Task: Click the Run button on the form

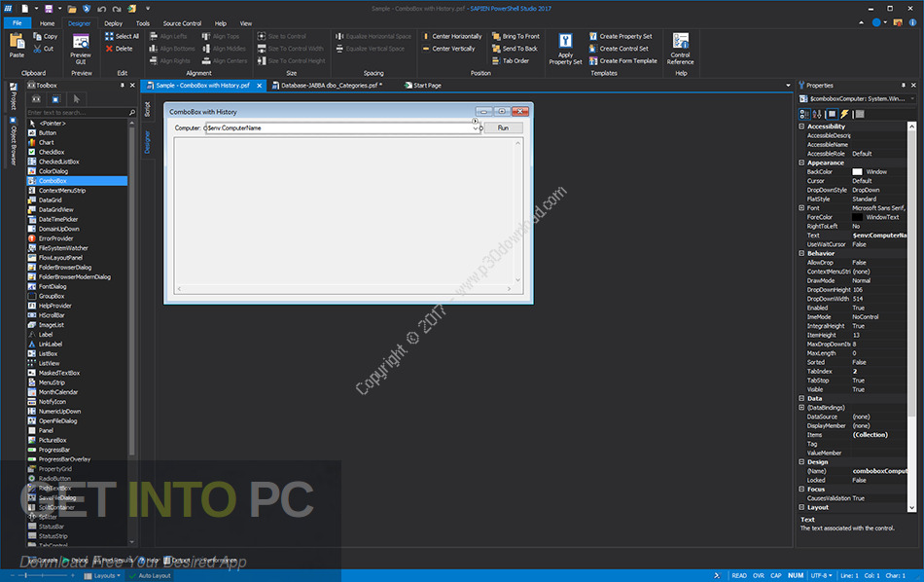Action: tap(503, 127)
